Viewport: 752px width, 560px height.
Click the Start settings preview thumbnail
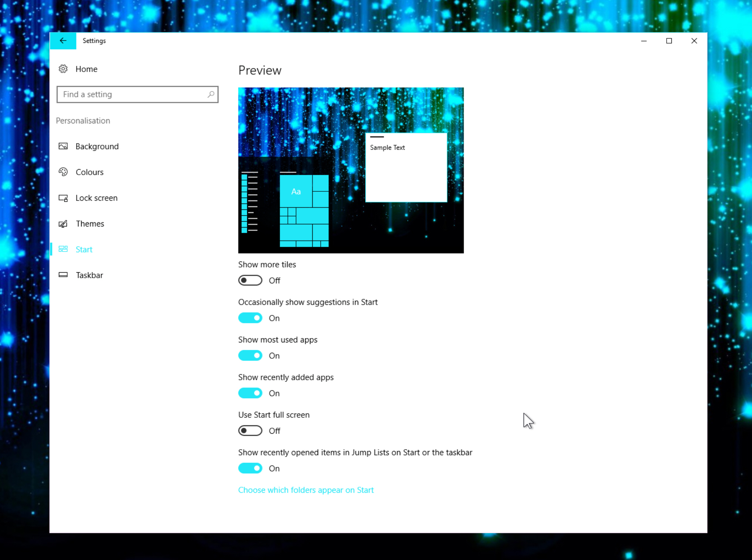click(351, 170)
